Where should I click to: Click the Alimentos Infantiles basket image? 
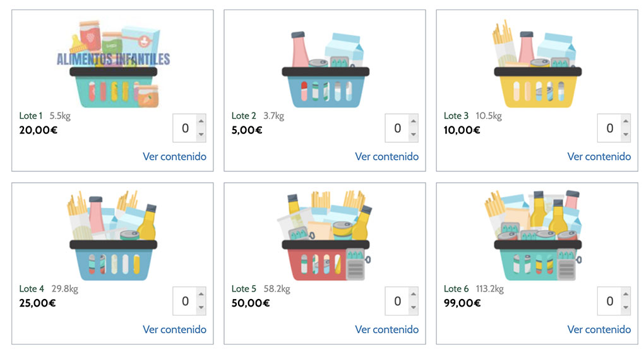(114, 63)
